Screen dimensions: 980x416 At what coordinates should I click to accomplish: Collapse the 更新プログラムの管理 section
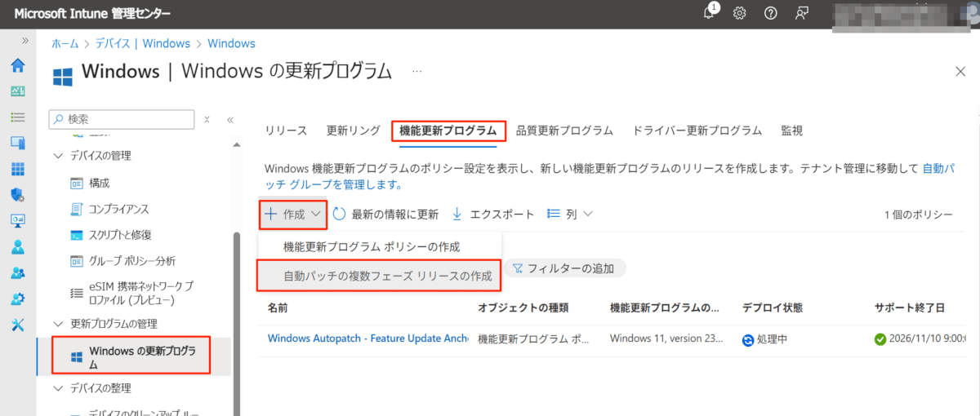57,324
